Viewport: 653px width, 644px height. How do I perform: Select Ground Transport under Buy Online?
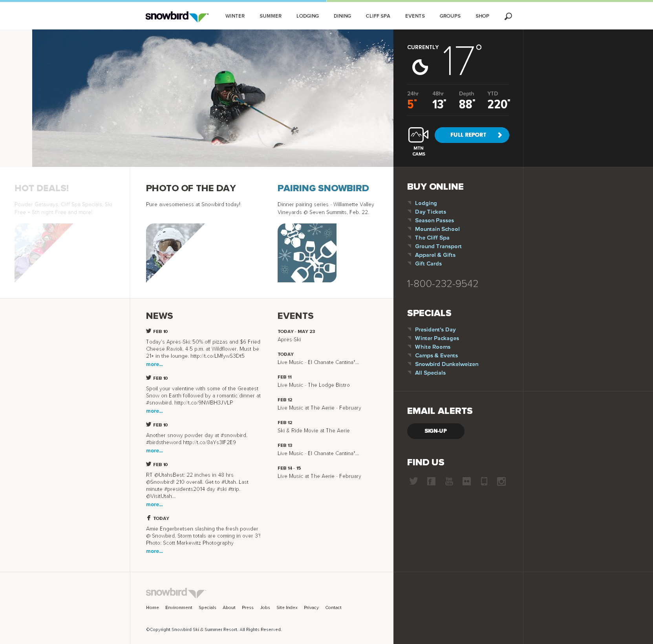pos(438,246)
